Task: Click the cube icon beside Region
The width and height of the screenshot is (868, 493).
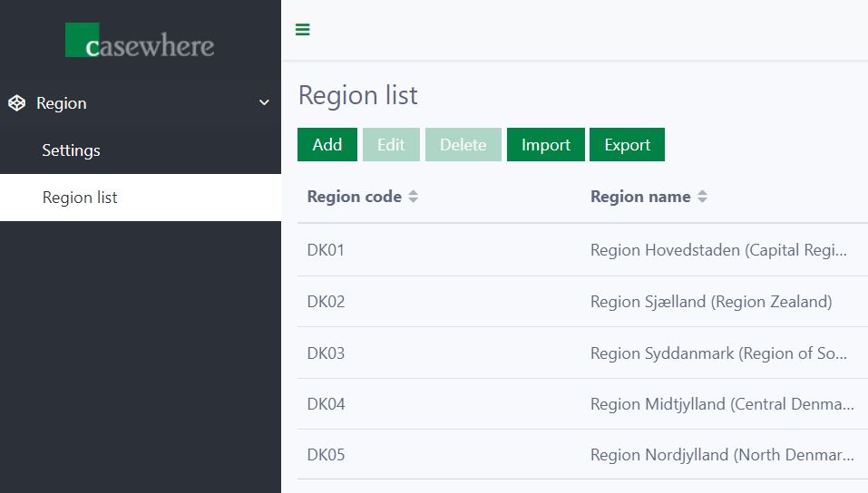Action: pos(16,103)
